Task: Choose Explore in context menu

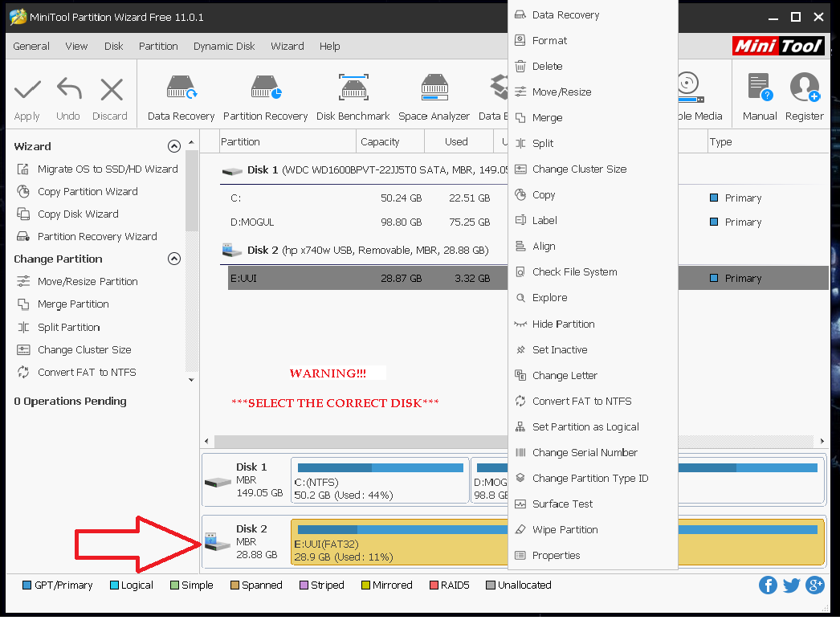Action: 593,298
